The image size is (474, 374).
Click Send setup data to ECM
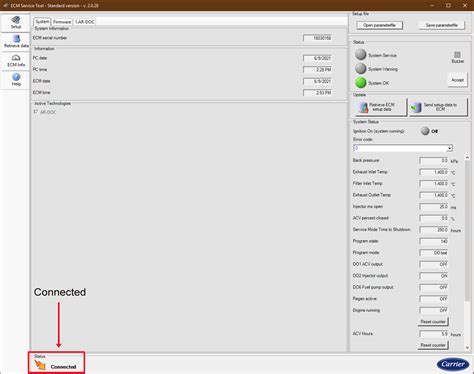438,107
